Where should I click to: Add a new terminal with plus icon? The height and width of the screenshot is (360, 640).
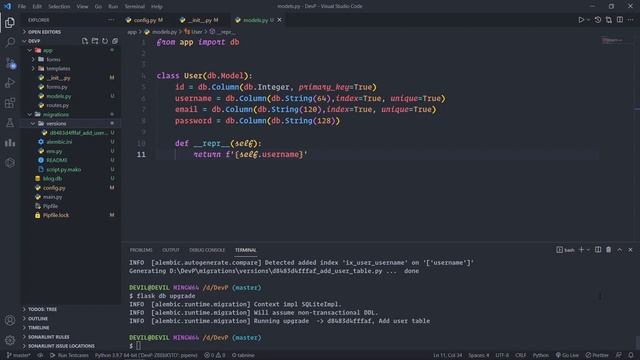pos(581,249)
